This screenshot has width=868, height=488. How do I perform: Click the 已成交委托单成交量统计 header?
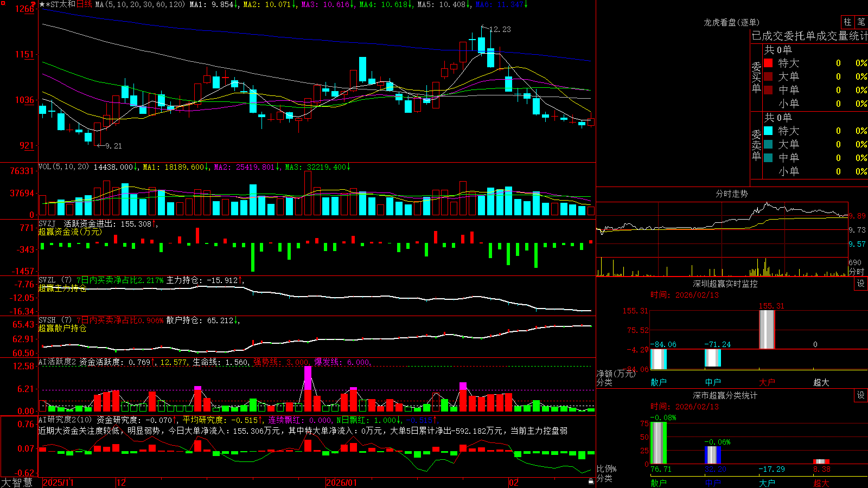809,36
